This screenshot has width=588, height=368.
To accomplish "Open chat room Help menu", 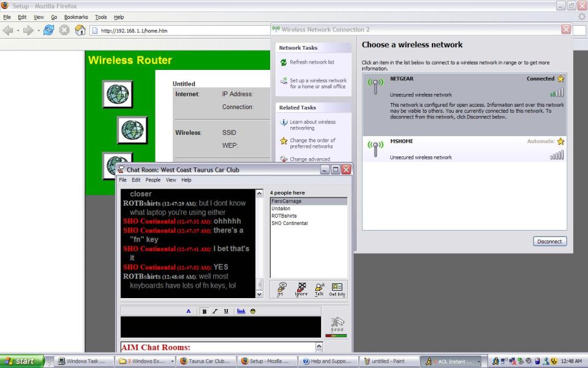I will pyautogui.click(x=186, y=180).
